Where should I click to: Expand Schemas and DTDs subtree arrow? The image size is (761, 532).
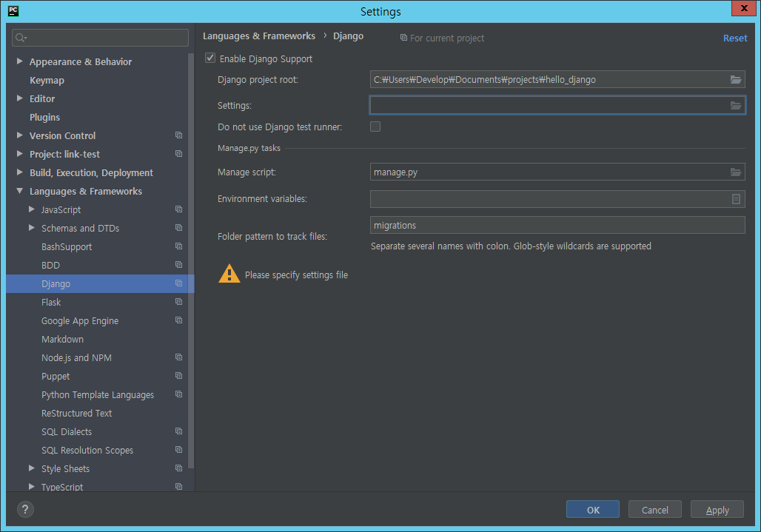tap(32, 227)
